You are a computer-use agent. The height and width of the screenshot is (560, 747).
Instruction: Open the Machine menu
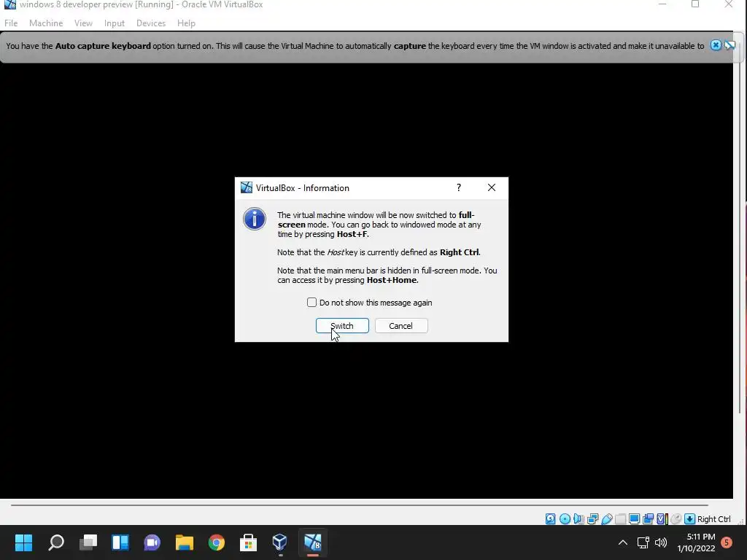pyautogui.click(x=46, y=23)
